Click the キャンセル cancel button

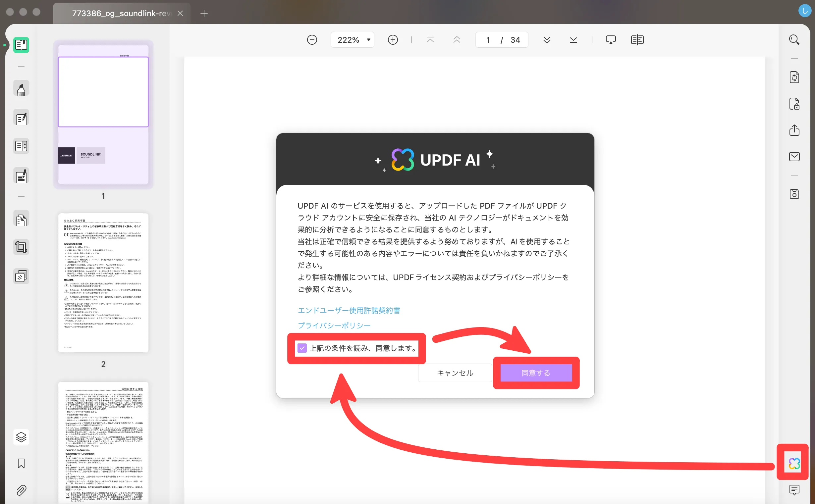point(455,373)
